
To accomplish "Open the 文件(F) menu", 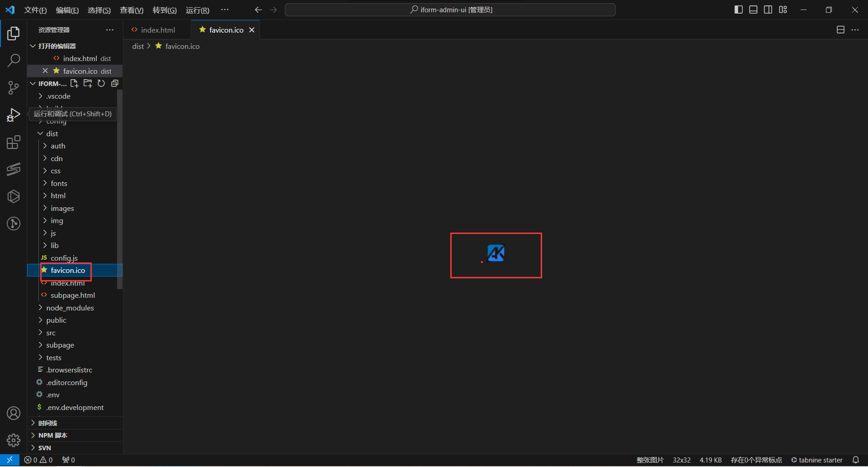I will click(35, 10).
